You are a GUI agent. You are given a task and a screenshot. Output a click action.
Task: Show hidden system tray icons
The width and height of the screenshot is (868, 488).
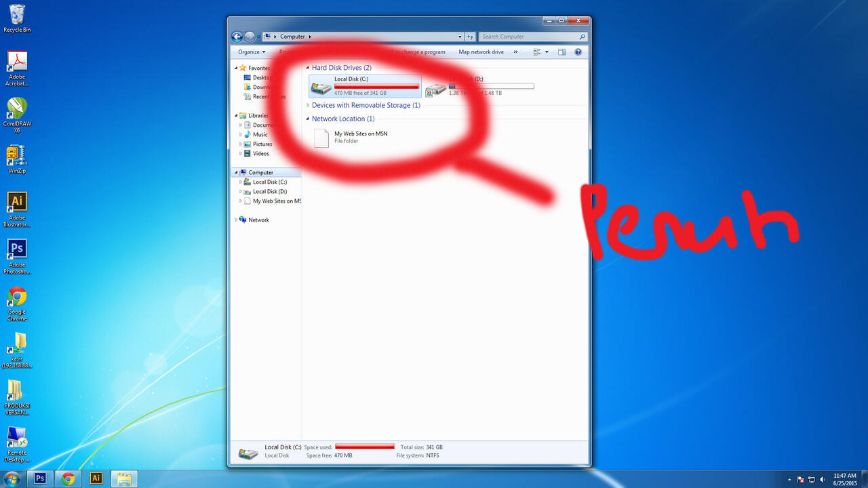[789, 479]
